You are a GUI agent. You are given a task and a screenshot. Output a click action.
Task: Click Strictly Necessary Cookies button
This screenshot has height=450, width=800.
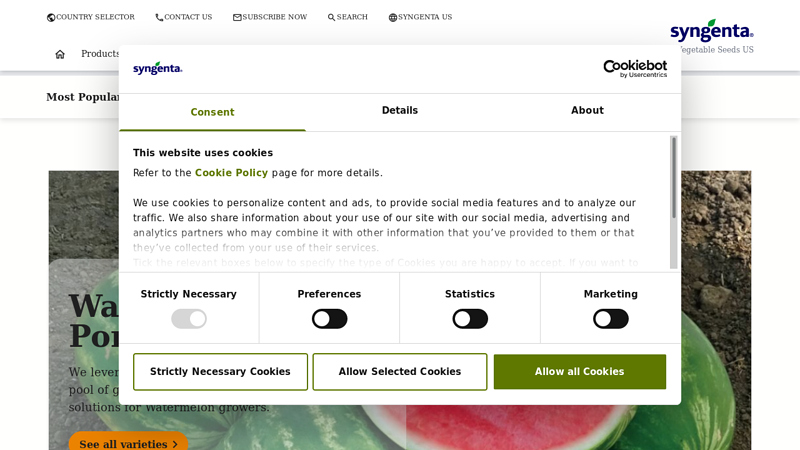(220, 372)
